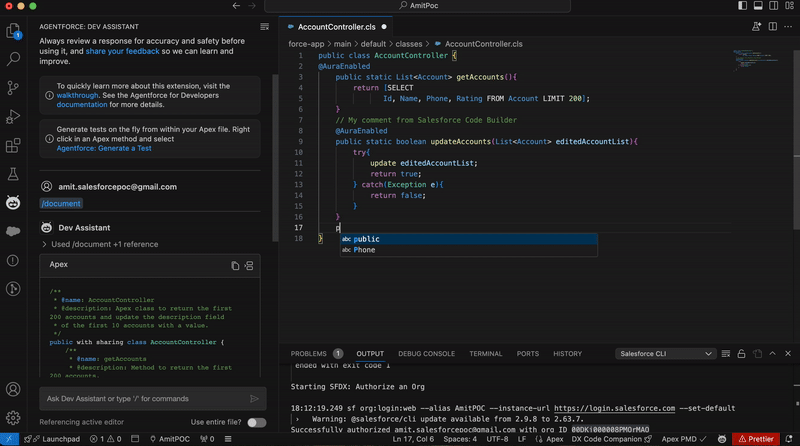The height and width of the screenshot is (446, 800).
Task: Split the editor to the right
Action: coord(772,27)
